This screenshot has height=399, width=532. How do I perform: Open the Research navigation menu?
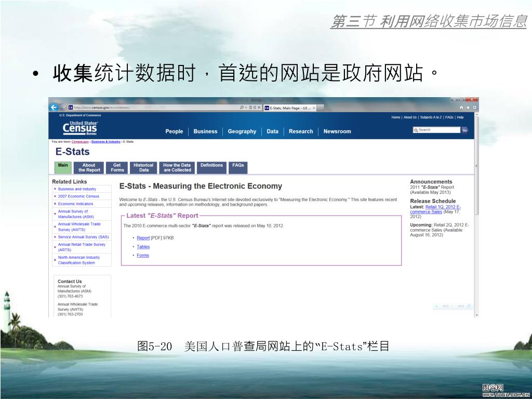click(x=301, y=131)
